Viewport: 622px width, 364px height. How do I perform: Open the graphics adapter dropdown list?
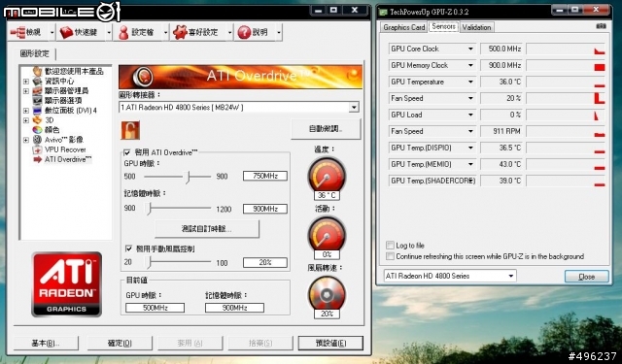pos(354,107)
